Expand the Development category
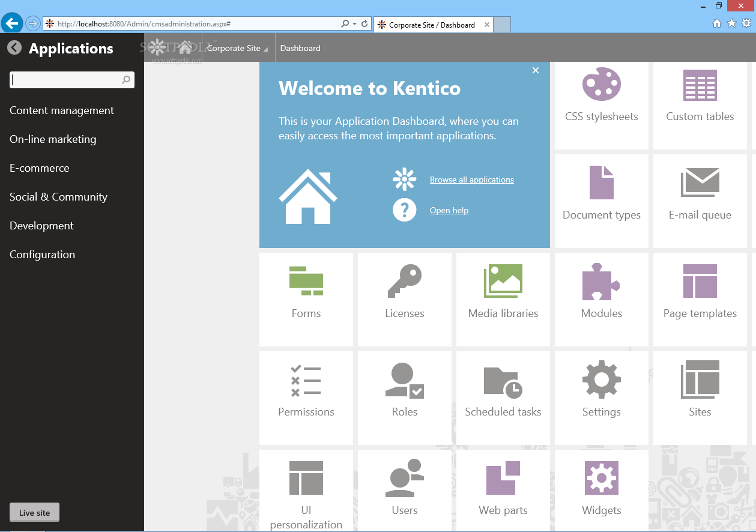This screenshot has width=756, height=532. [x=41, y=226]
